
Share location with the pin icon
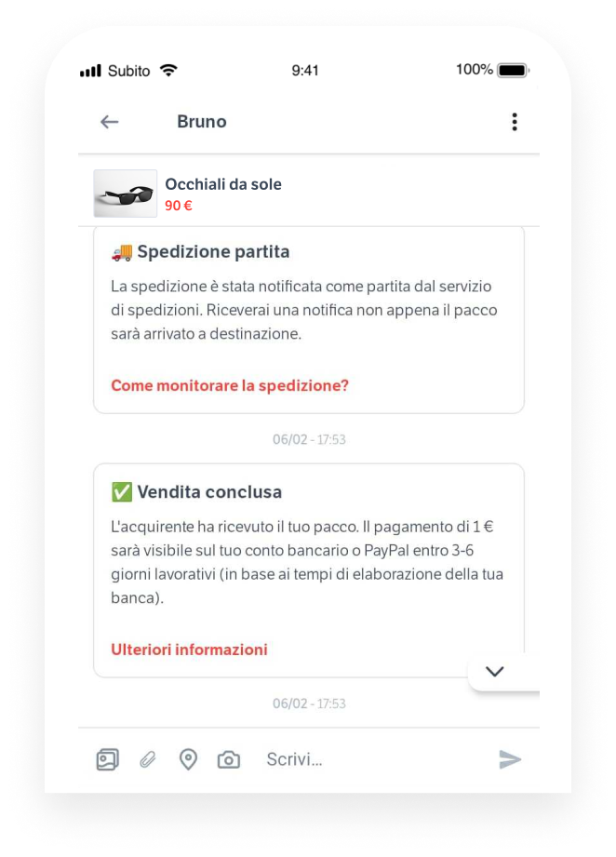click(x=188, y=759)
